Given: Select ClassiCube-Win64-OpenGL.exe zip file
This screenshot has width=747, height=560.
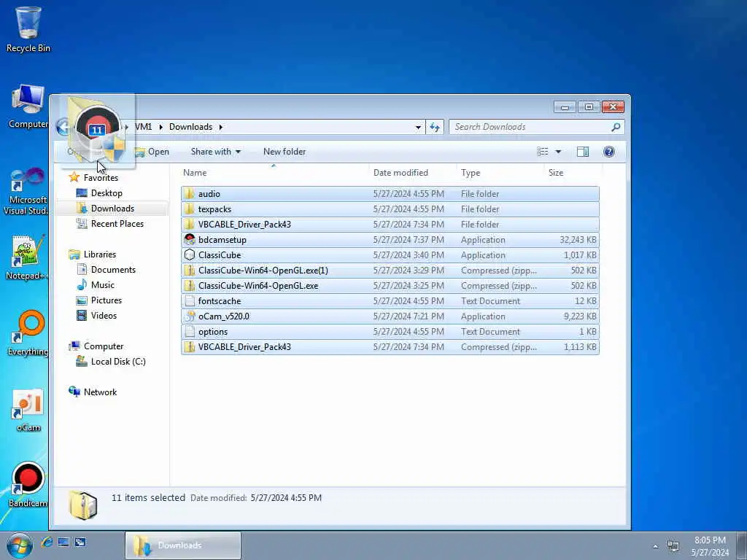Looking at the screenshot, I should pyautogui.click(x=390, y=286).
